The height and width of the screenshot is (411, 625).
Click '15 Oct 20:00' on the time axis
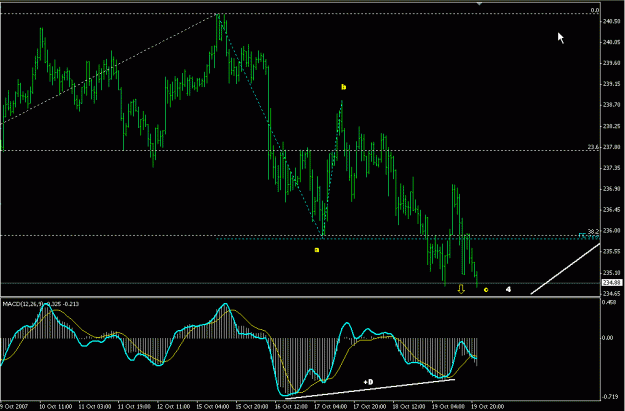pyautogui.click(x=252, y=406)
